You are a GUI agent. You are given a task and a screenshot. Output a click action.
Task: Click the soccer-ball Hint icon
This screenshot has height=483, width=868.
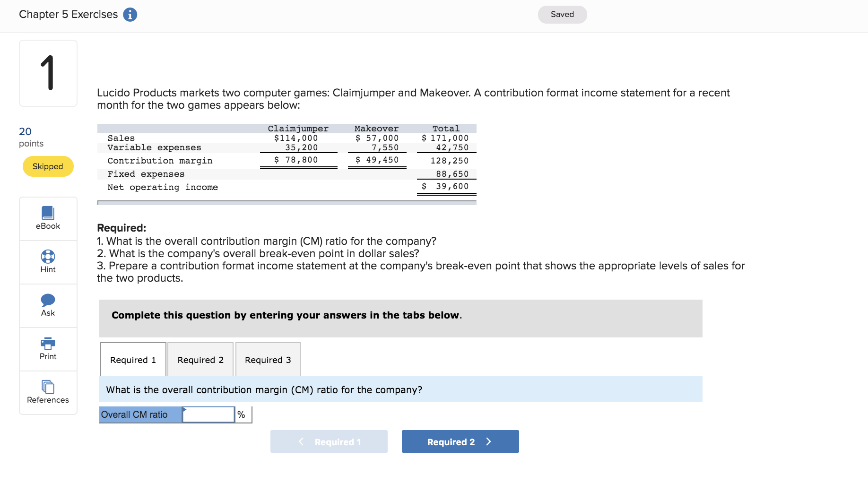pos(47,257)
